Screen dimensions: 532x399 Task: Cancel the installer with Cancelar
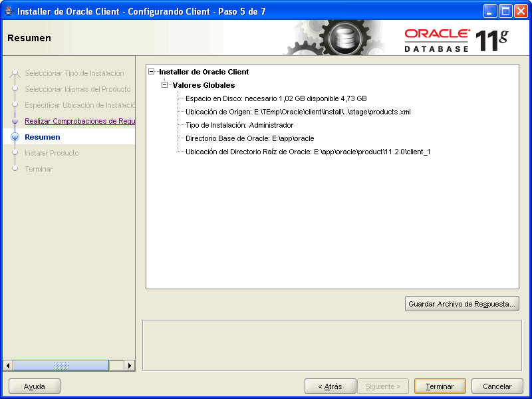(x=497, y=386)
